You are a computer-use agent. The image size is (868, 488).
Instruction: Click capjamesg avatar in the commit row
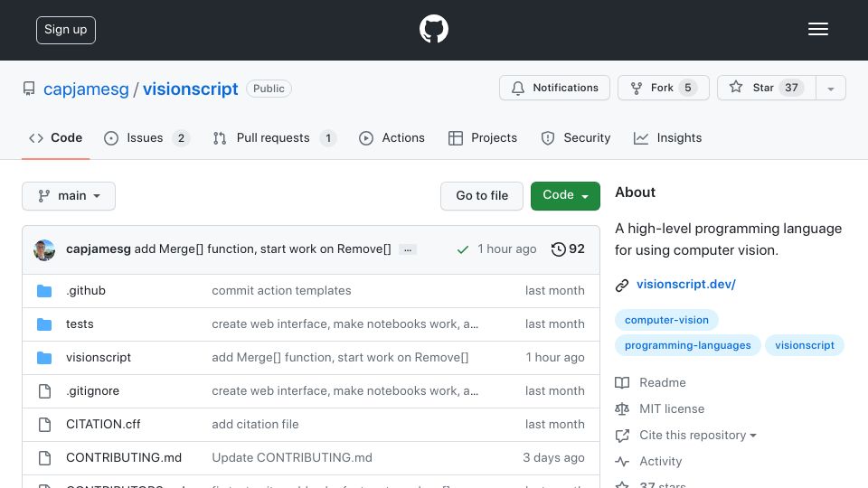(x=44, y=250)
